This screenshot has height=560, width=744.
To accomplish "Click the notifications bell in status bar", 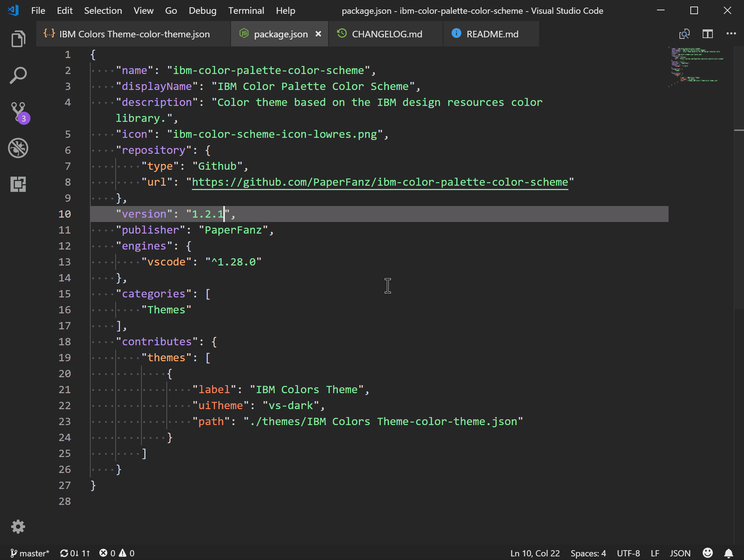I will tap(729, 553).
